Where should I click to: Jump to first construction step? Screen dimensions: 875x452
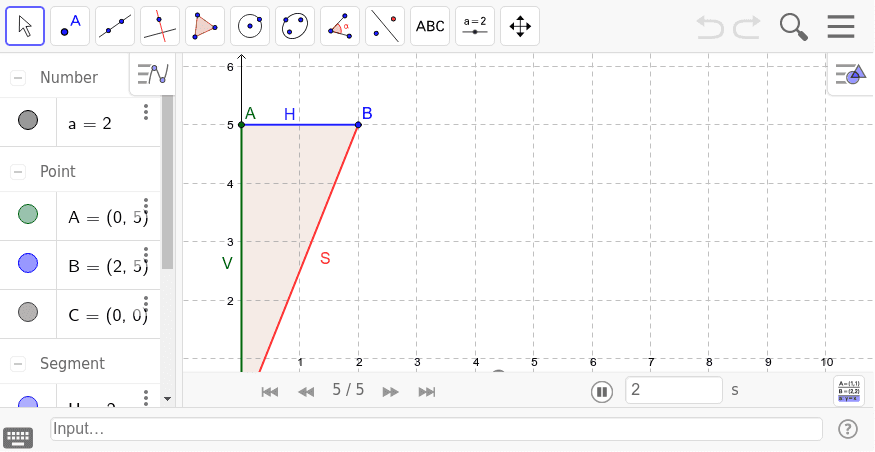[x=270, y=392]
